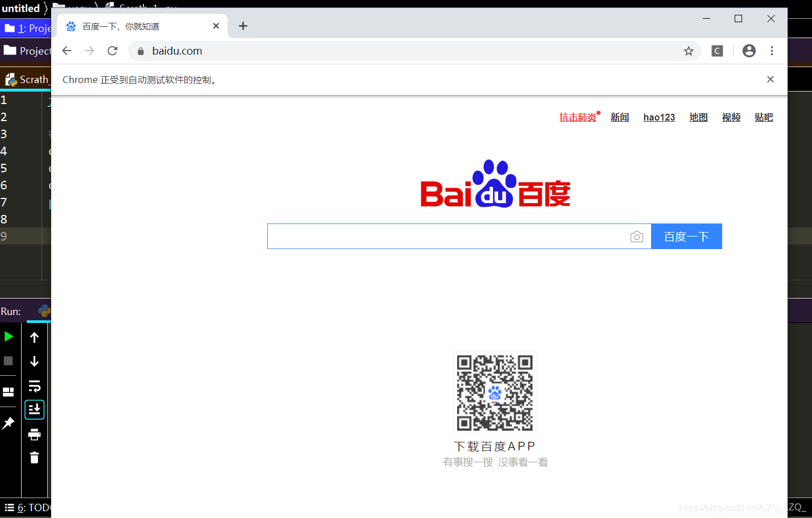
Task: Click the green Run button in PyCharm
Action: point(9,337)
